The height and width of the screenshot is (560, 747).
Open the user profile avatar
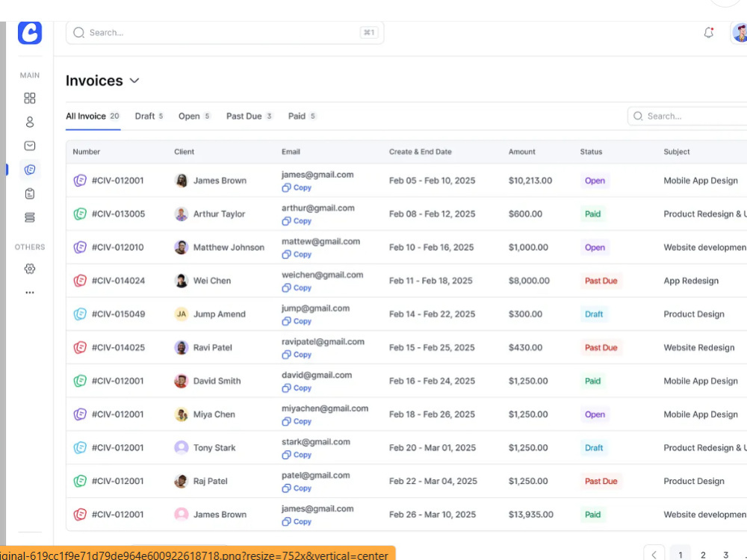(x=740, y=33)
